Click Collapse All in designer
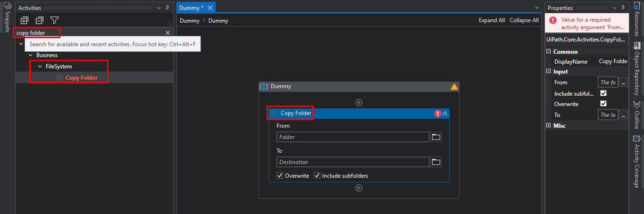Screen dimensions: 644x214 pyautogui.click(x=524, y=20)
